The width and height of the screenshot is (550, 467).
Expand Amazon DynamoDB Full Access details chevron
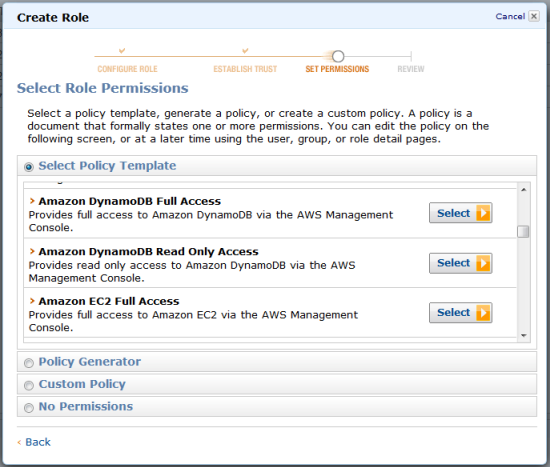click(32, 201)
